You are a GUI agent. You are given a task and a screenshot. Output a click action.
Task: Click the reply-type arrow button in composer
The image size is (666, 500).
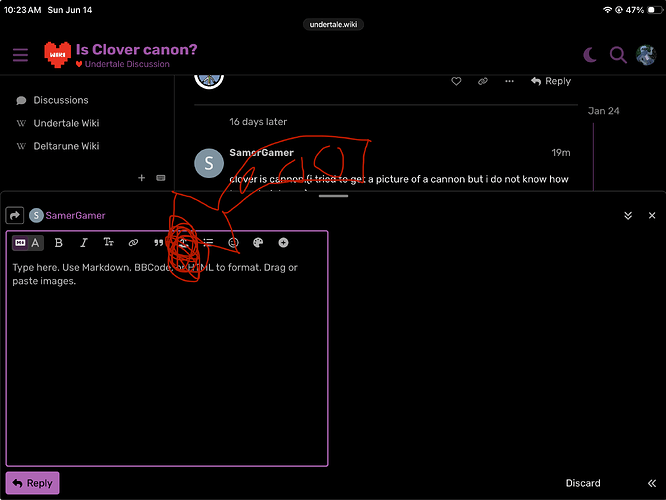pyautogui.click(x=14, y=215)
